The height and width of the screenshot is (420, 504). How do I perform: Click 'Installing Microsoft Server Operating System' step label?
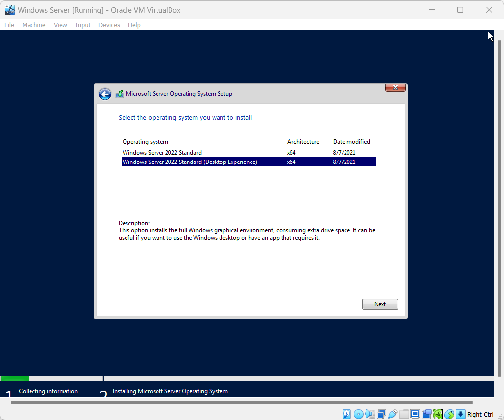(x=170, y=391)
